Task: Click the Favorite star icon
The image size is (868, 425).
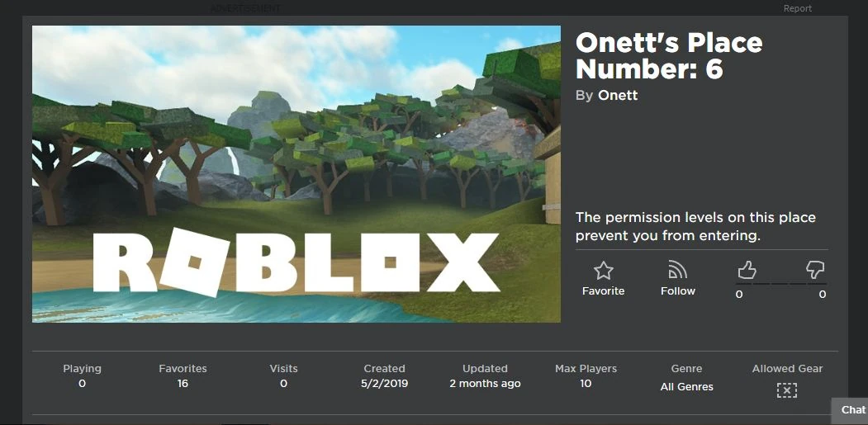Action: 604,271
